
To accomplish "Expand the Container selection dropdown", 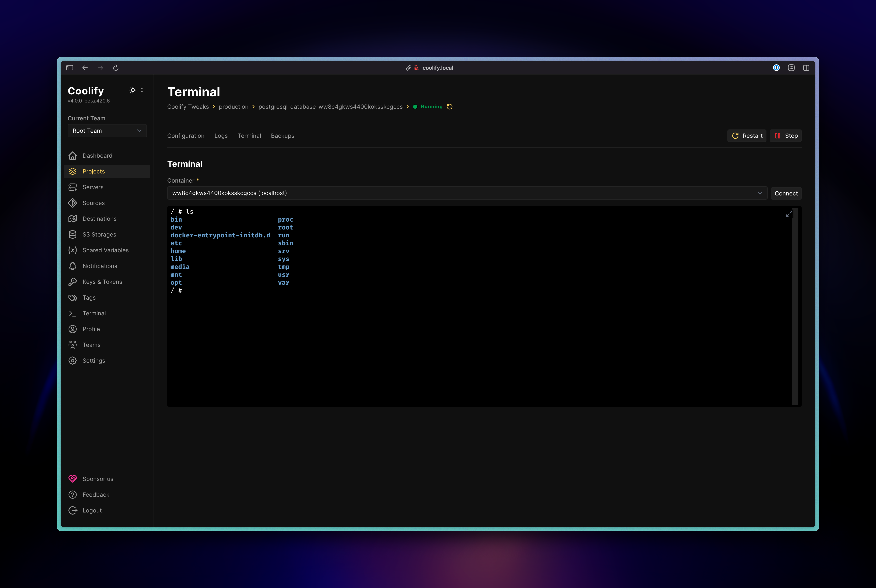I will 760,193.
